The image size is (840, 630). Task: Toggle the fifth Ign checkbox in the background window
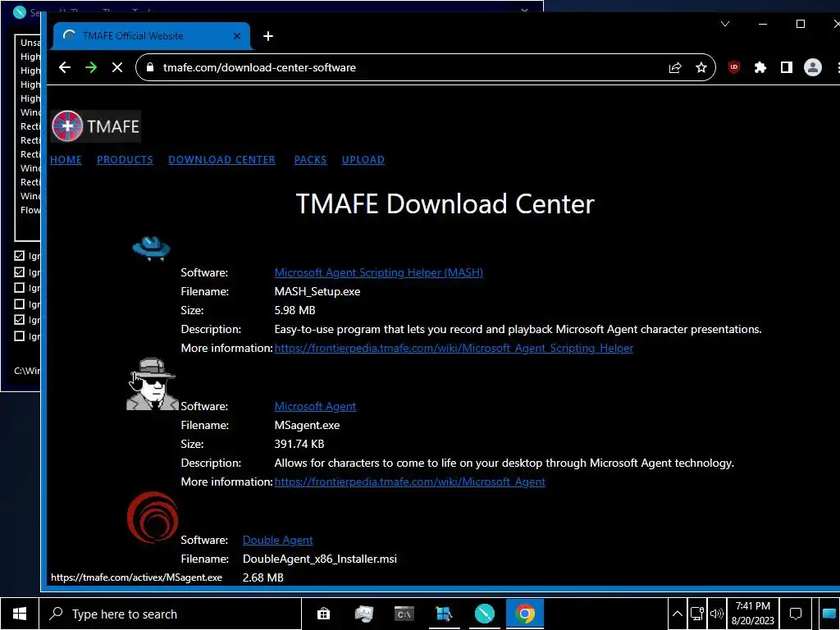tap(20, 320)
